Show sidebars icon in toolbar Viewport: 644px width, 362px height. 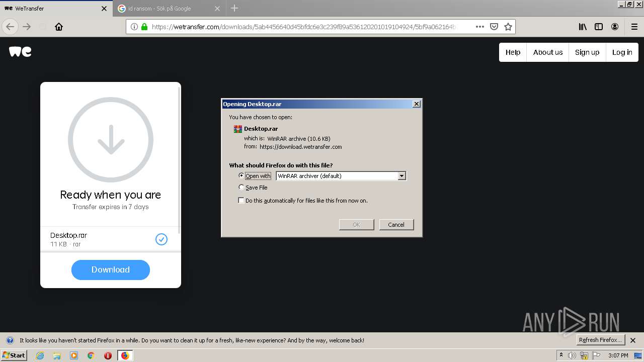pos(599,27)
